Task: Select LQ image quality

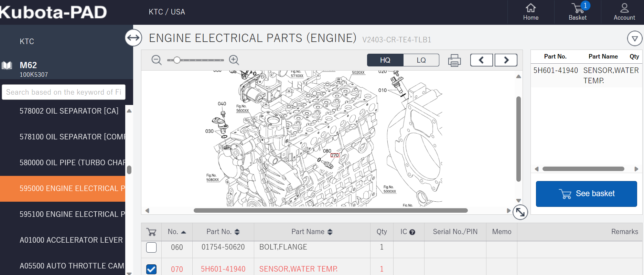Action: [x=421, y=60]
